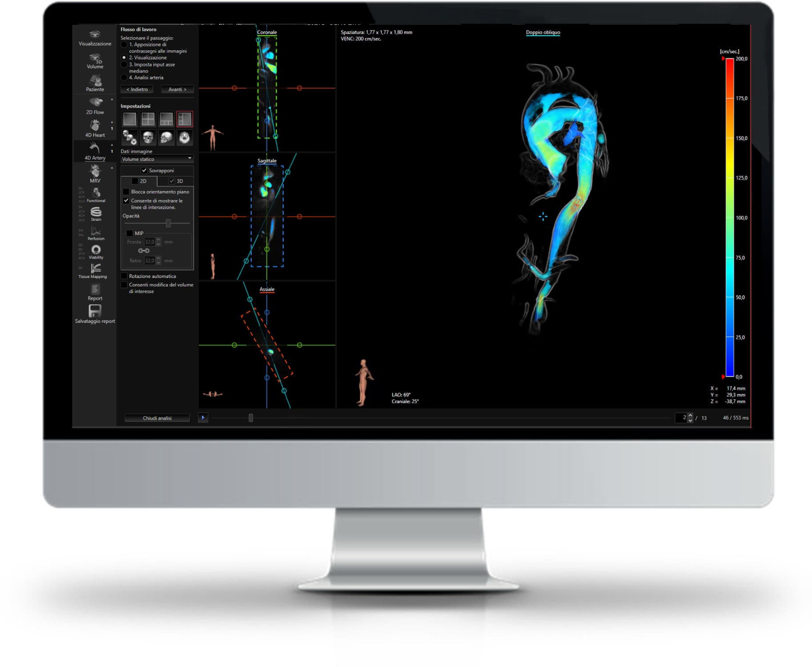Click the Avanti button
This screenshot has width=812, height=667.
coord(178,89)
